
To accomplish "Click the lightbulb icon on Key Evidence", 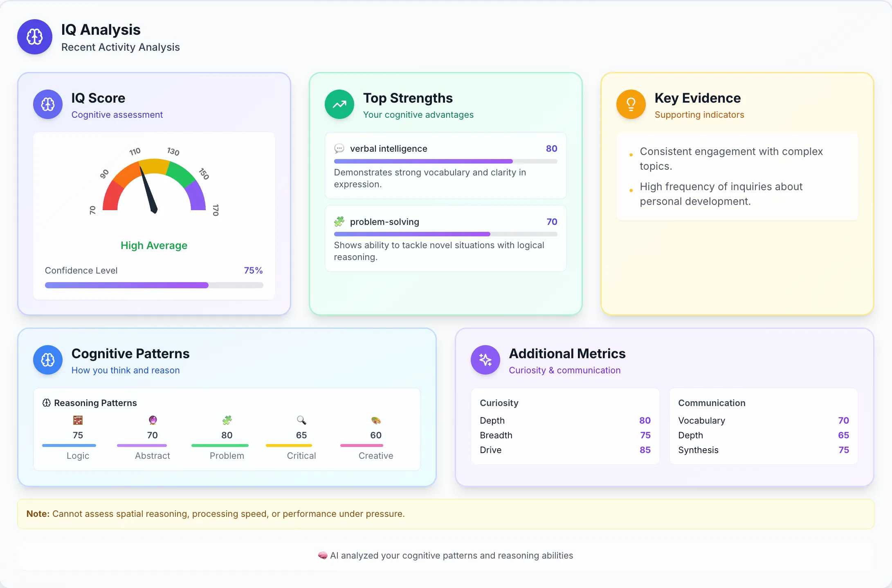I will click(630, 105).
